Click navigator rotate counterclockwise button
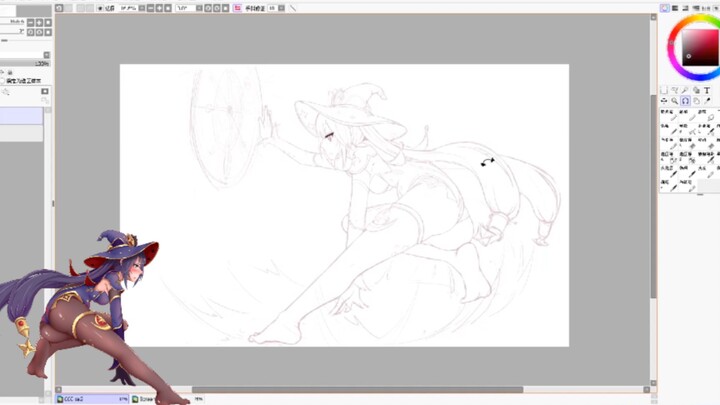The width and height of the screenshot is (720, 405). point(30,32)
